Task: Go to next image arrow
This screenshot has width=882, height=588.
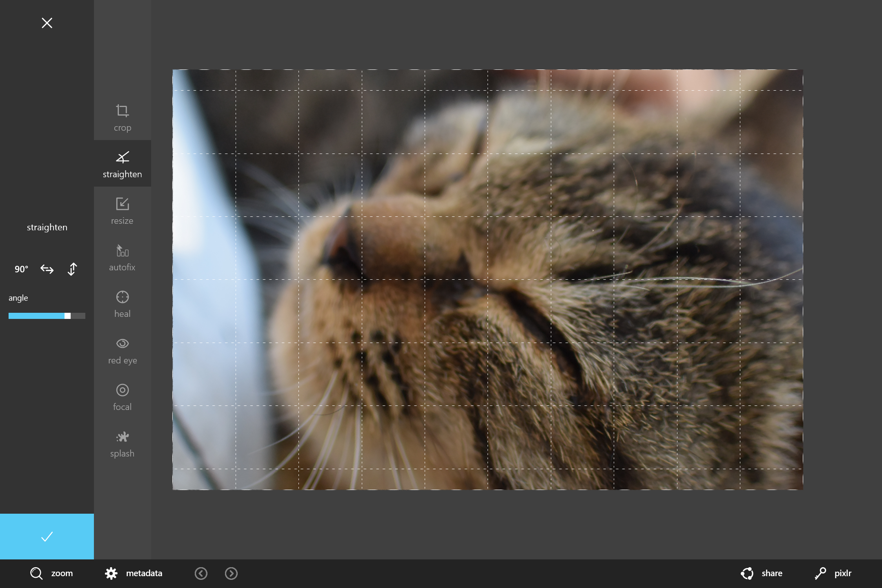Action: pos(231,573)
